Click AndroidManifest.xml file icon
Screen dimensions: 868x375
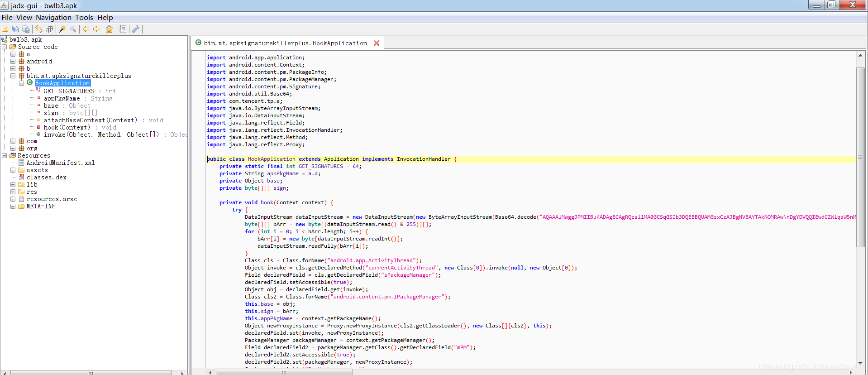coord(21,163)
